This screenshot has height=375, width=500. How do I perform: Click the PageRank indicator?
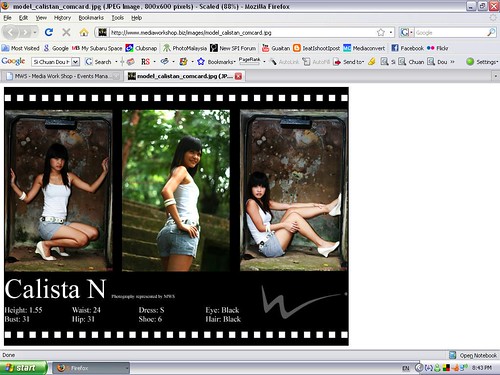pos(249,61)
